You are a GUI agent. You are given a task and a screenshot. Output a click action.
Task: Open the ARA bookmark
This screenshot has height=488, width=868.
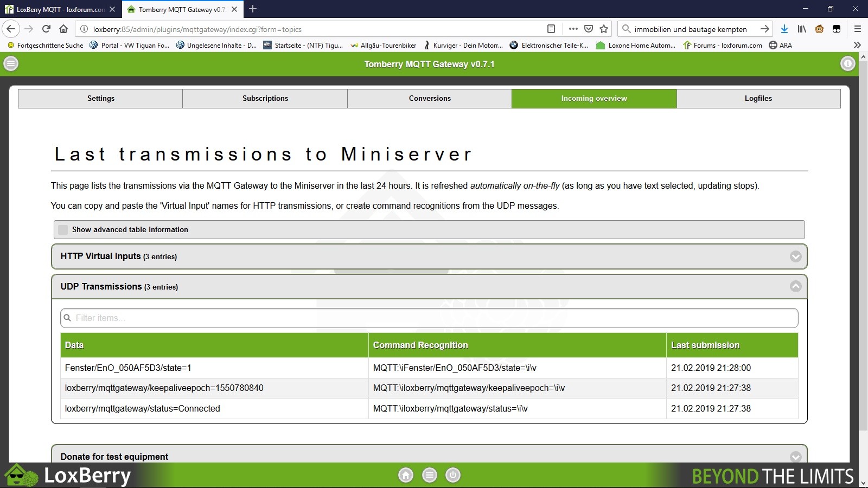781,46
